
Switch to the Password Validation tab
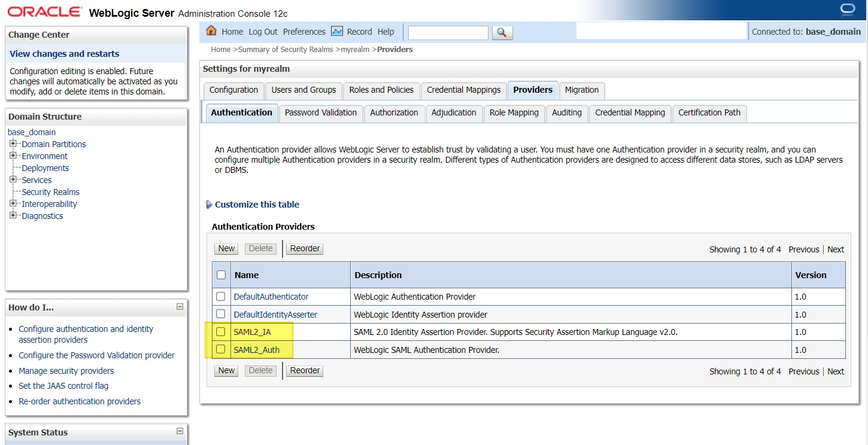[x=320, y=112]
